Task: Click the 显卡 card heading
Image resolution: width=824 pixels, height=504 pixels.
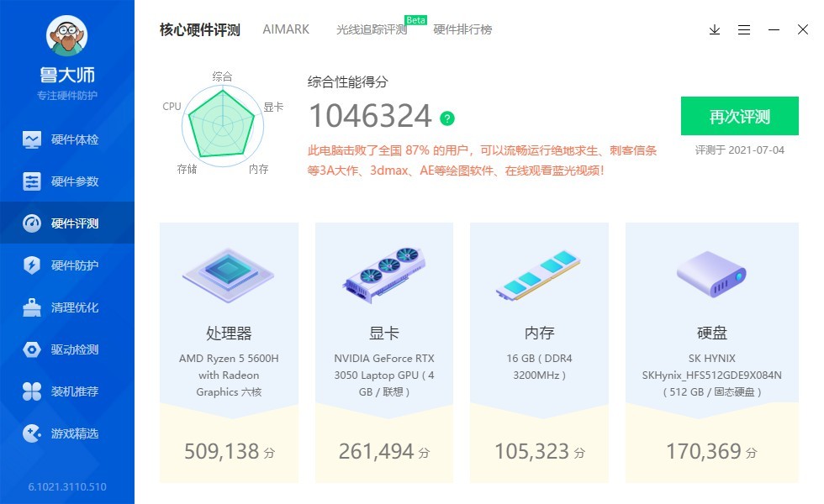Action: click(383, 333)
